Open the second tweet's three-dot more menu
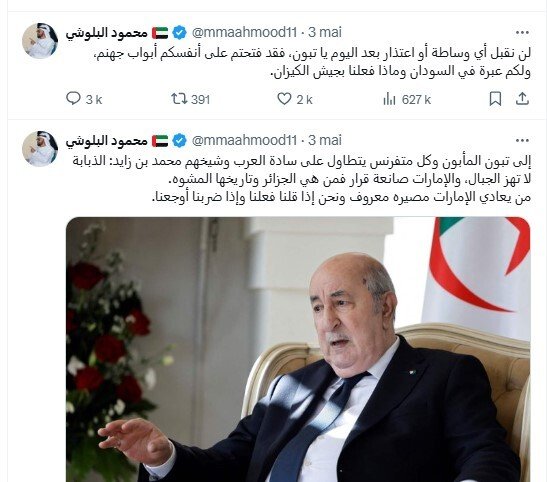This screenshot has width=547, height=482. 522,141
